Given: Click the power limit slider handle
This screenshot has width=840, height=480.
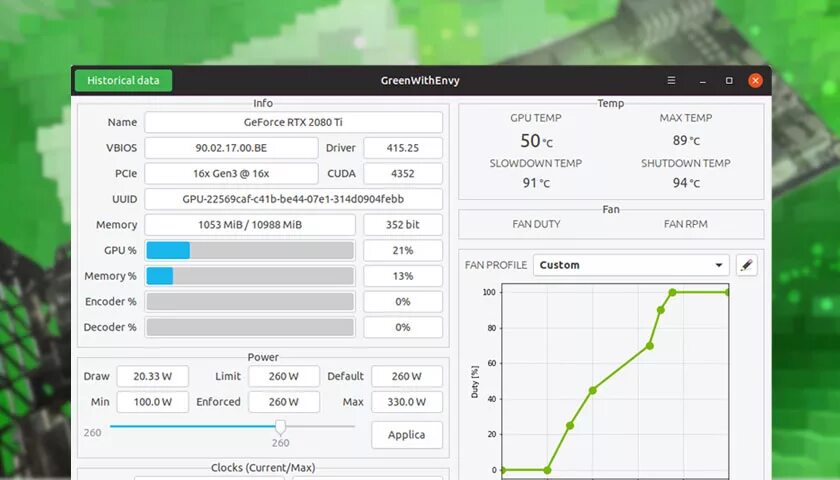Looking at the screenshot, I should (280, 427).
